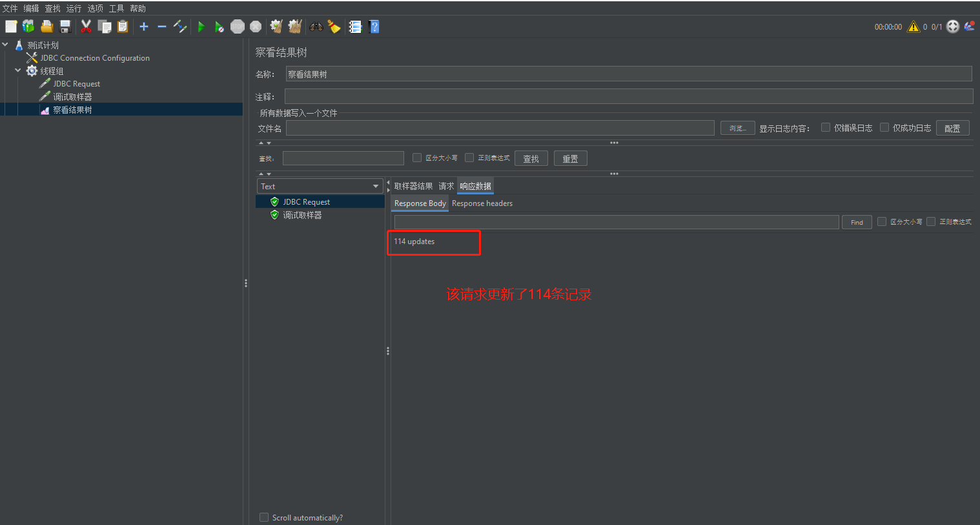
Task: Select 调试取样器 result in results list
Action: click(x=302, y=215)
